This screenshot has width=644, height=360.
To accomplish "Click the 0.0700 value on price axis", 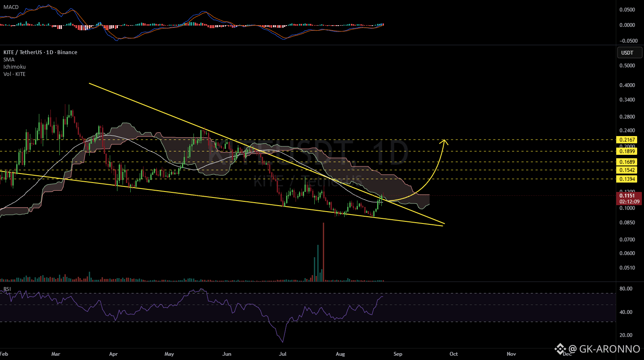I will 627,240.
